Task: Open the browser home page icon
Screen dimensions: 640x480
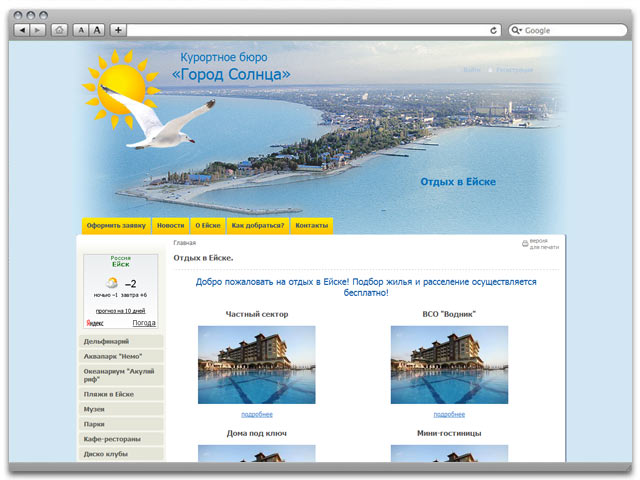Action: (x=60, y=30)
